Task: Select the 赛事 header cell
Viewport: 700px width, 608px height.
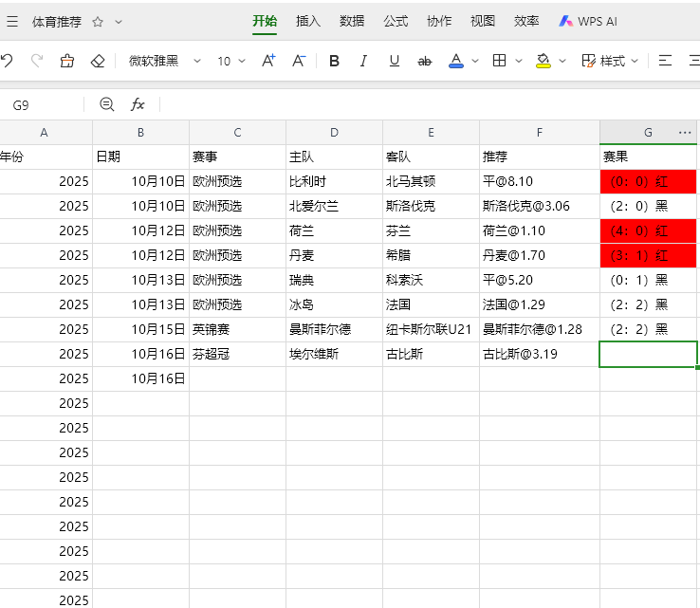Action: point(237,157)
